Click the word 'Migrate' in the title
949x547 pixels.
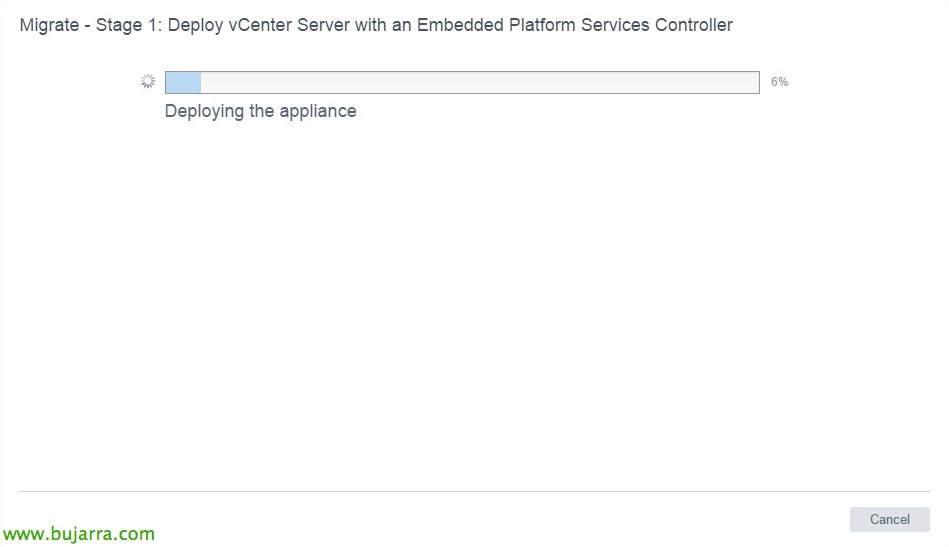[x=49, y=25]
